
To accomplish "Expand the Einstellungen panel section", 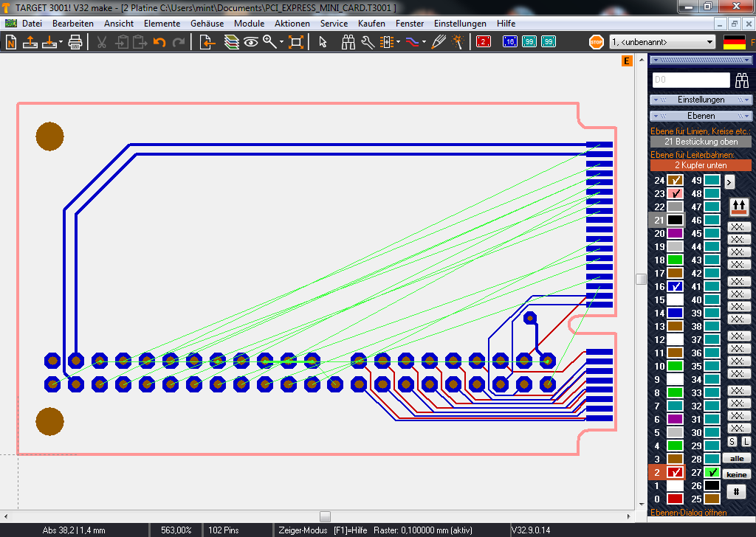I will point(701,100).
